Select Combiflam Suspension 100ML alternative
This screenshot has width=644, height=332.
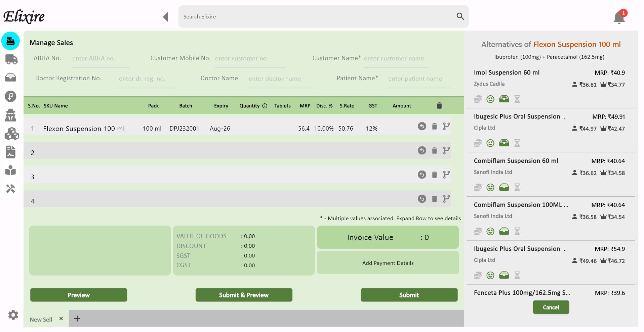tap(521, 205)
